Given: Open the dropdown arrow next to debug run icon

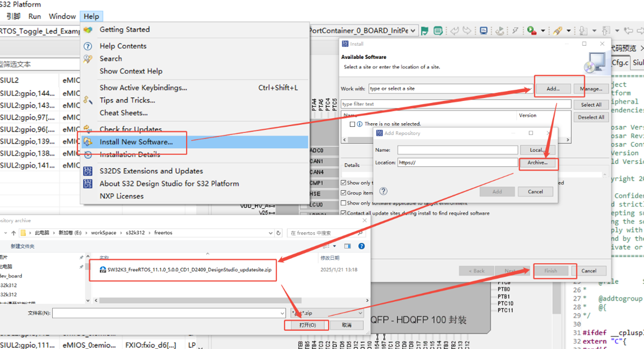Looking at the screenshot, I should [543, 31].
